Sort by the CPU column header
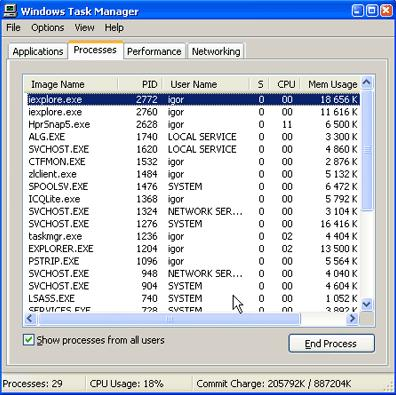Screen dimensions: 396x395 tap(285, 84)
